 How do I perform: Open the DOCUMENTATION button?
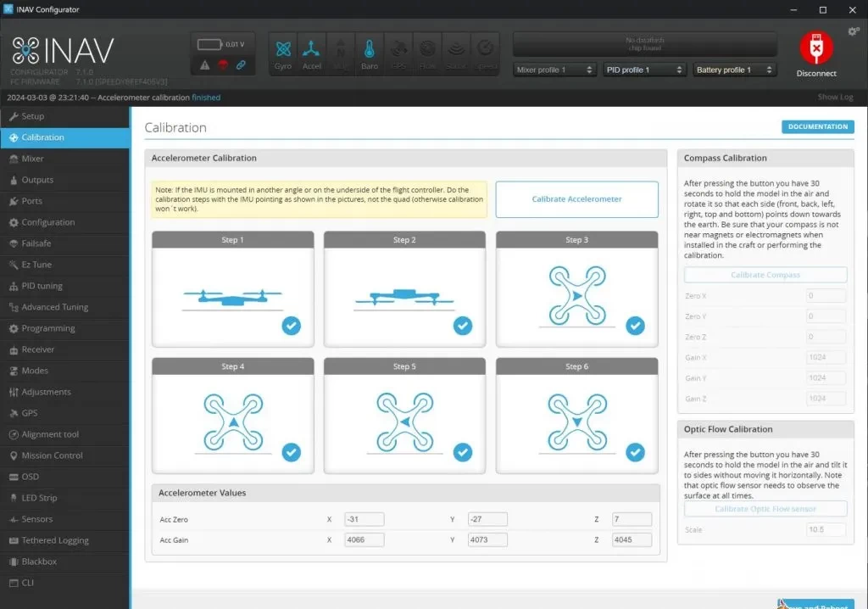pos(818,127)
